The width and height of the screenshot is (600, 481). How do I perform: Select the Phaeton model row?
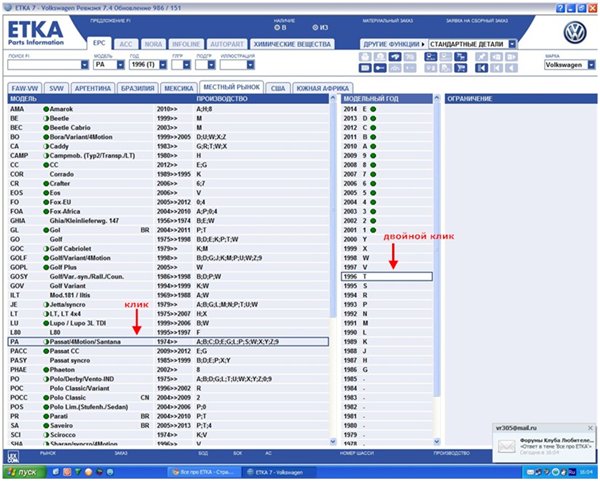tap(168, 370)
